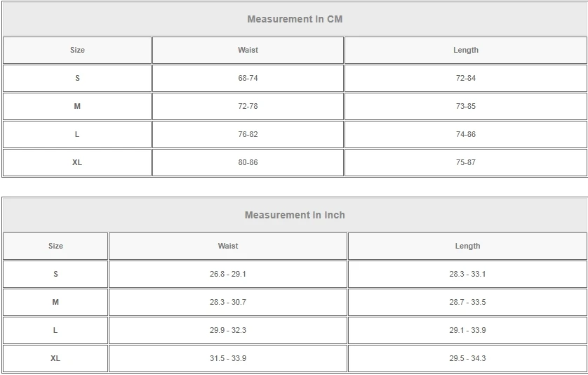Viewport: 588px width, 375px height.
Task: Click the Size header in the Inch table
Action: coord(55,246)
